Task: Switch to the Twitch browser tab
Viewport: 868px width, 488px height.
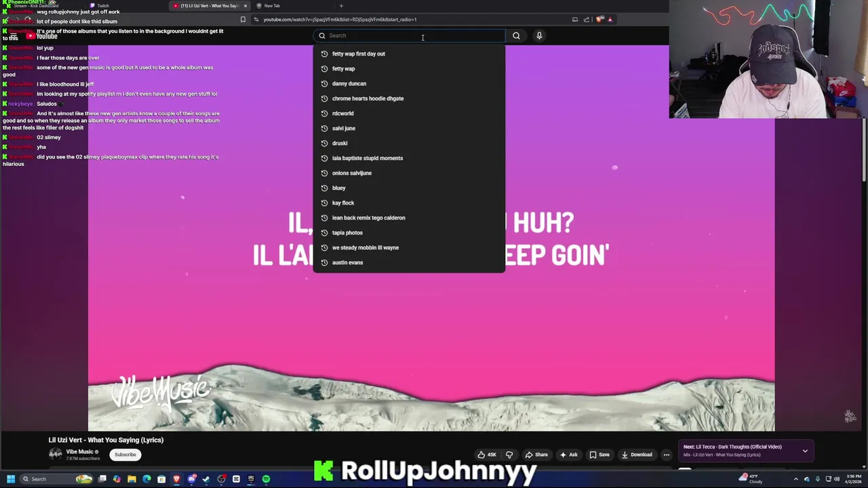Action: click(103, 5)
